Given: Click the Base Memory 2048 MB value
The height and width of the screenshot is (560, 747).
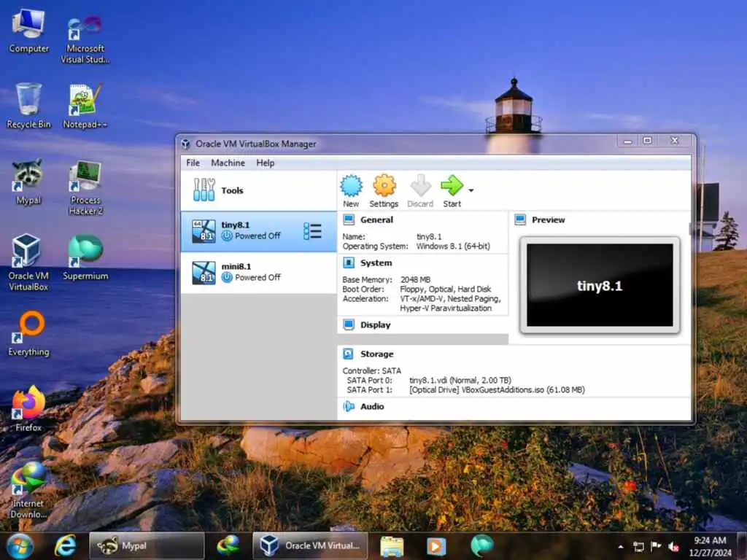Looking at the screenshot, I should (415, 280).
